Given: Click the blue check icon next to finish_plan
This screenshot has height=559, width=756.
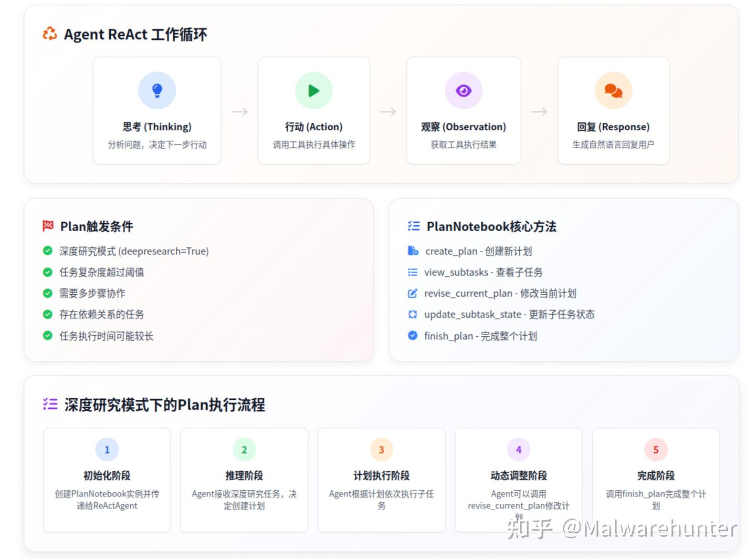Looking at the screenshot, I should (x=413, y=336).
